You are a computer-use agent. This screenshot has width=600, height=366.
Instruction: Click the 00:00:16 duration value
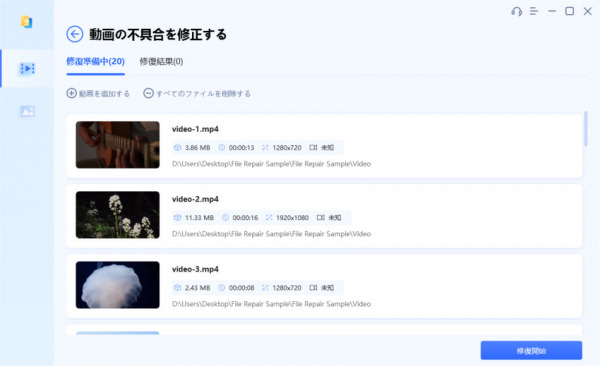245,217
